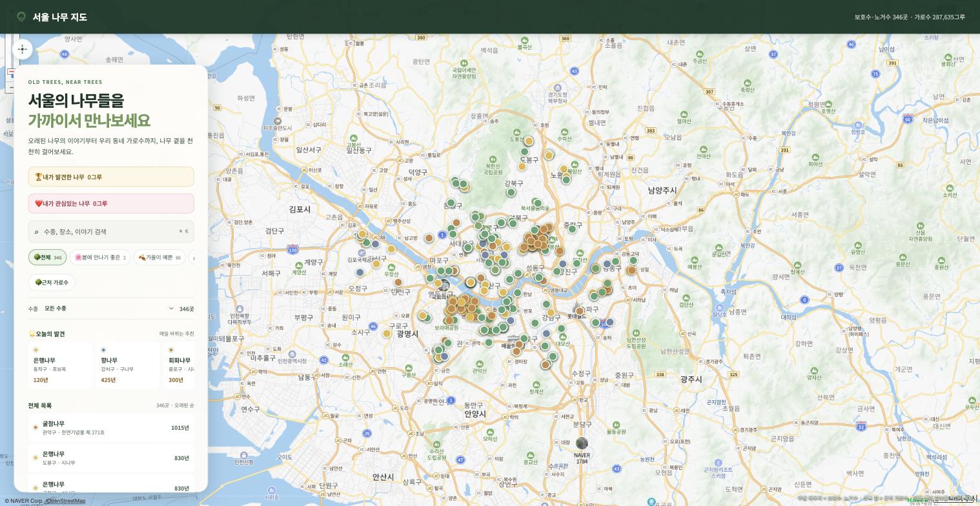The height and width of the screenshot is (506, 980).
Task: Open 굴참나무 1015년 list row
Action: point(111,428)
